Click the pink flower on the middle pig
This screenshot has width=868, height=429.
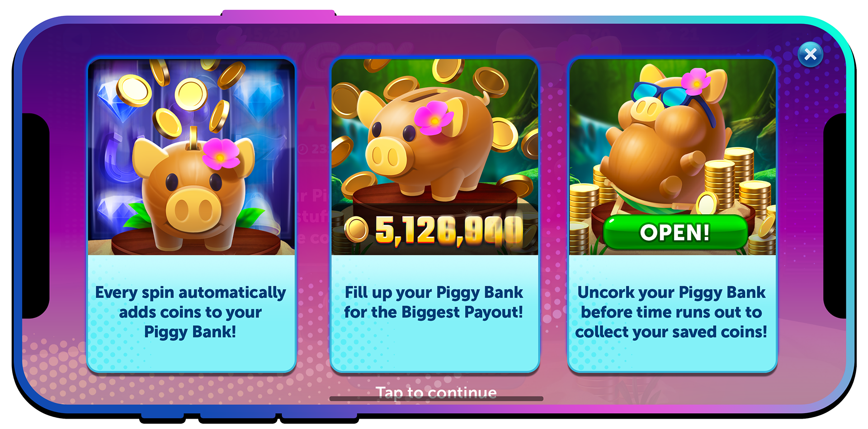(434, 118)
